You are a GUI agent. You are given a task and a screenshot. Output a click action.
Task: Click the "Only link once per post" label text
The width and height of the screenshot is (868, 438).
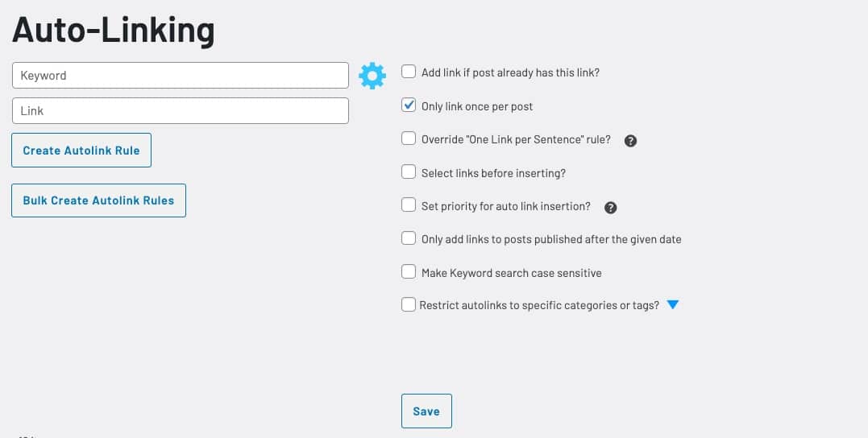coord(477,106)
